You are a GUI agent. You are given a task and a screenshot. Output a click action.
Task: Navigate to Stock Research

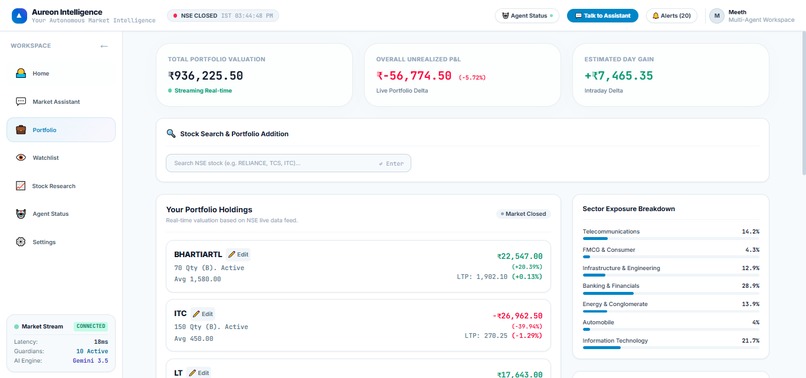[x=61, y=186]
